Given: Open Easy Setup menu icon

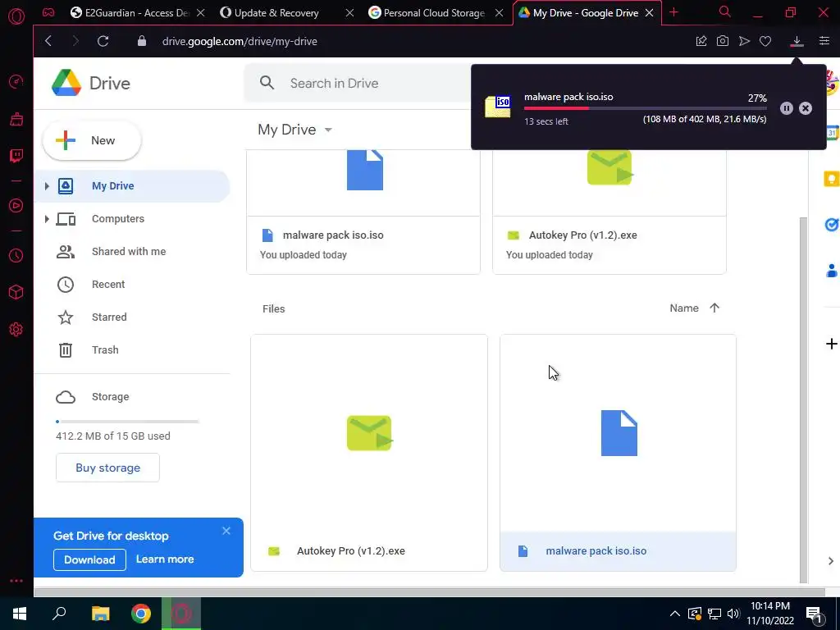Looking at the screenshot, I should [824, 41].
